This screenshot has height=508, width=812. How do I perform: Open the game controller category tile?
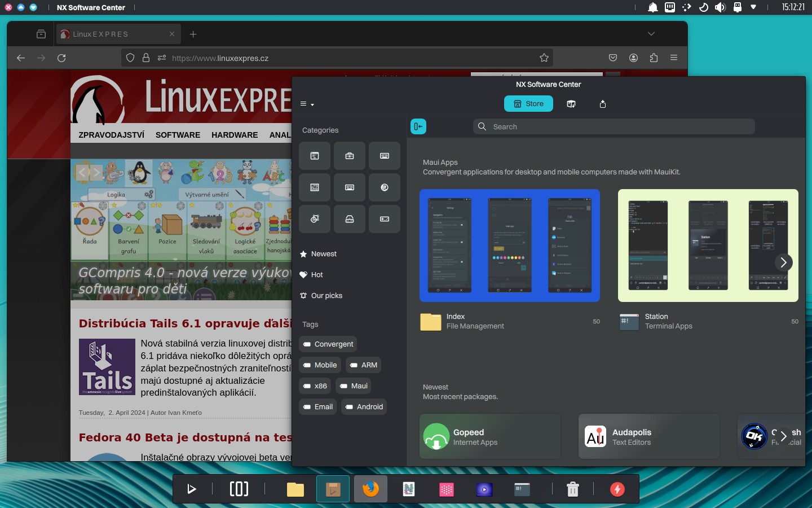[385, 219]
